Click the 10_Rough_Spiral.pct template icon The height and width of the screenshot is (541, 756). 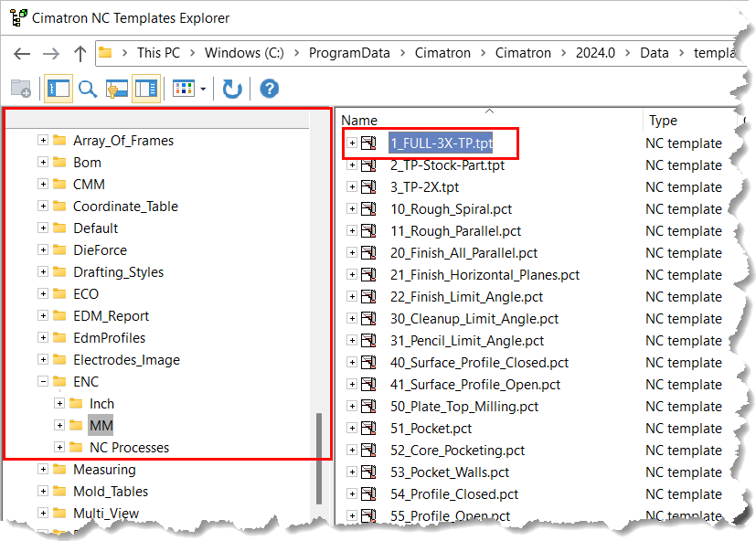(368, 208)
